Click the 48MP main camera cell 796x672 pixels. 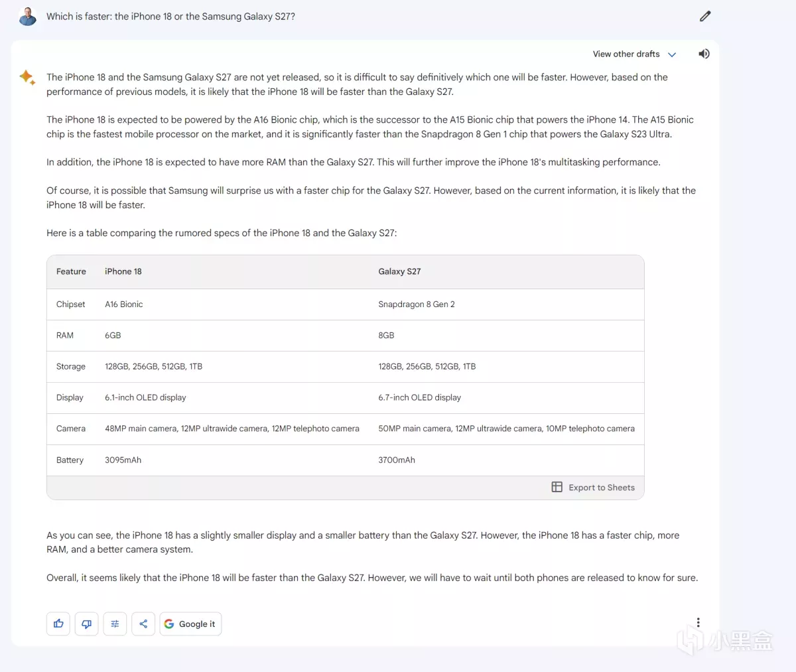232,429
